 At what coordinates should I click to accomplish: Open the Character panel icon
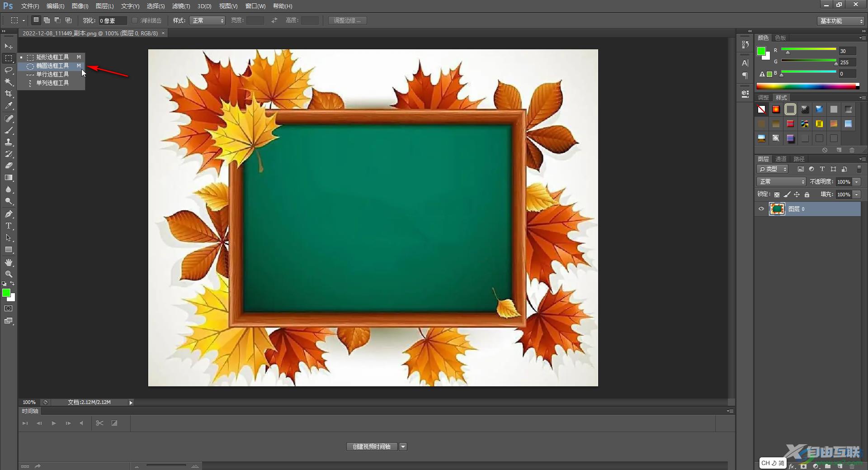click(745, 63)
